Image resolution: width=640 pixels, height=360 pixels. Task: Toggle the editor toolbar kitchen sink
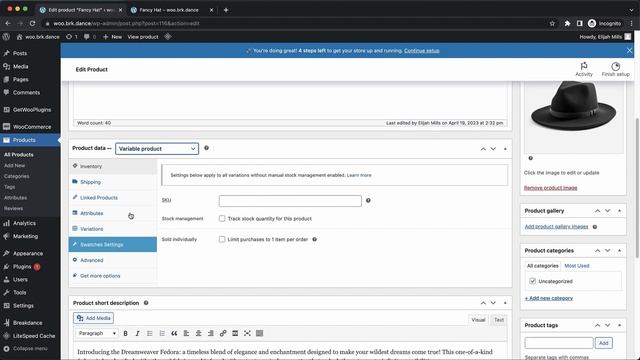pos(260,333)
